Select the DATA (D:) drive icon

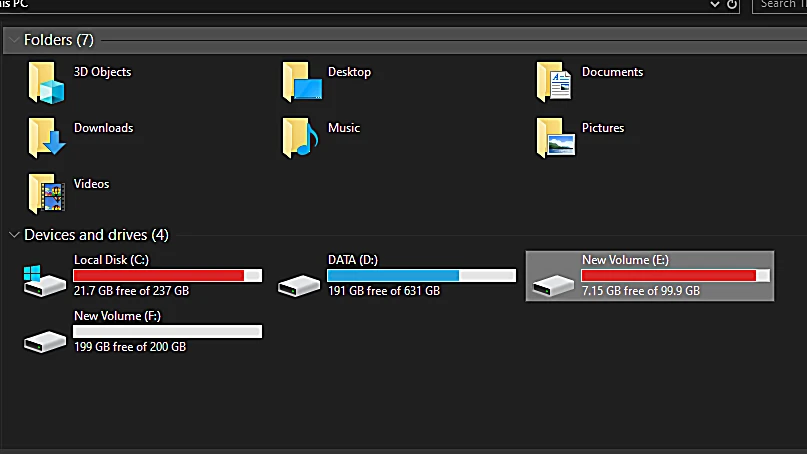[x=300, y=285]
